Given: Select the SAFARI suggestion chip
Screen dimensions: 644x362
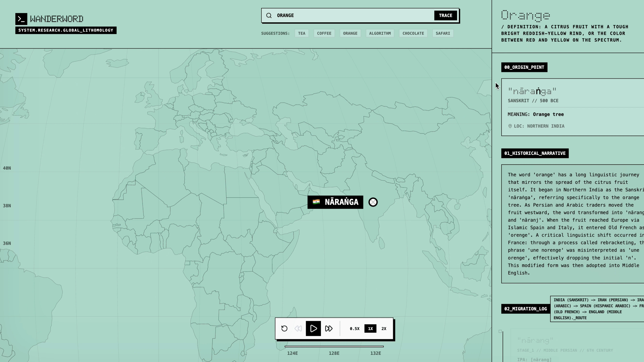Looking at the screenshot, I should tap(443, 33).
